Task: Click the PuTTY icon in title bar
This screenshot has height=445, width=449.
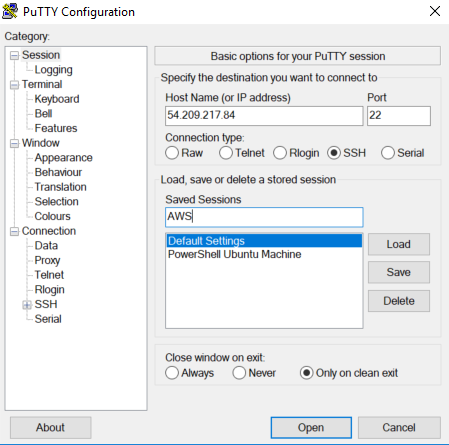Action: (x=10, y=11)
